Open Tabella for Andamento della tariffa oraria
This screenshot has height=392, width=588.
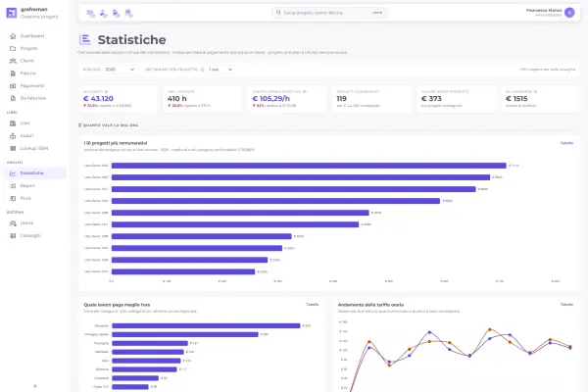click(x=566, y=305)
